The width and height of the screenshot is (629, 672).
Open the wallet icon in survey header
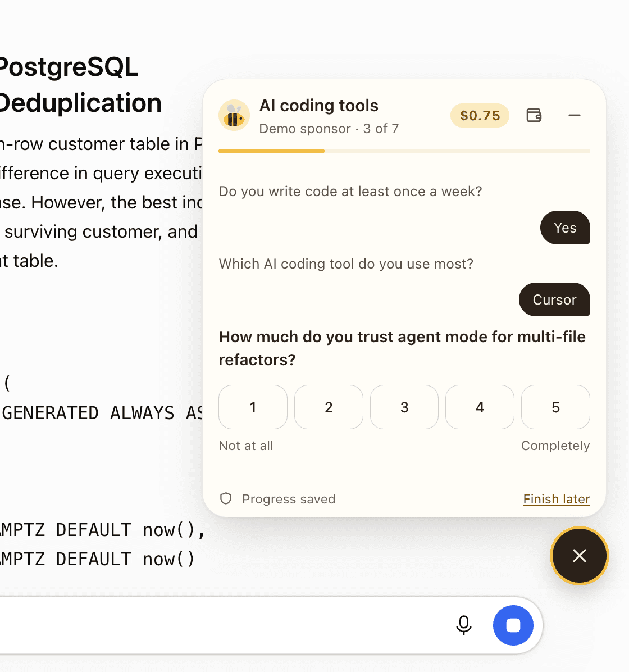534,115
